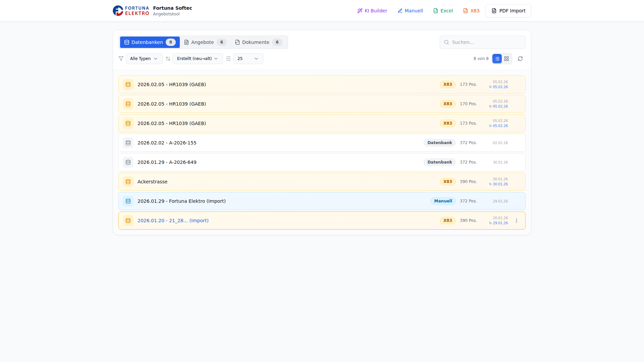Screen dimensions: 644x362
Task: Click blue database icon of Fortuna Elektro (Import)
Action: [x=128, y=201]
